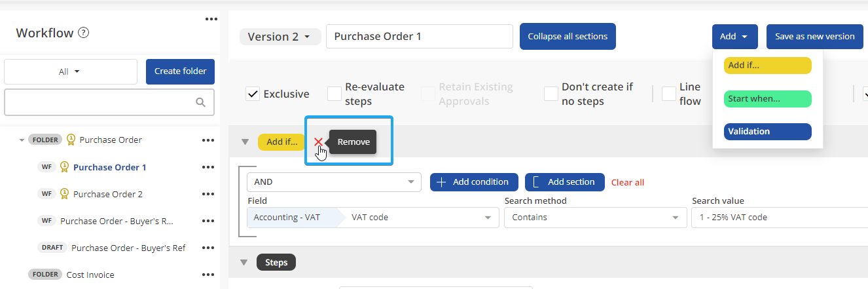Viewport: 868px width, 289px height.
Task: Click the search magnifier icon in sidebar
Action: click(201, 102)
